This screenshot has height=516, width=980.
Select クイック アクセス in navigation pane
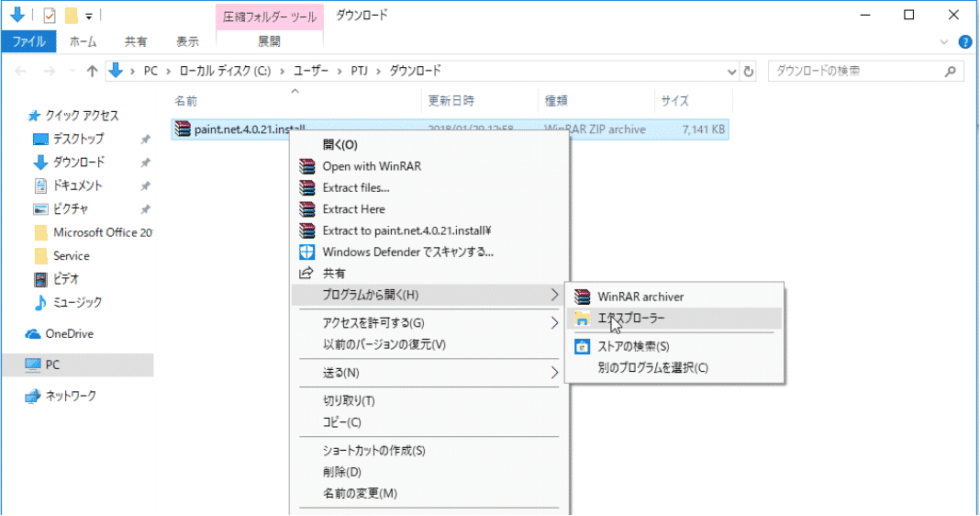[82, 116]
